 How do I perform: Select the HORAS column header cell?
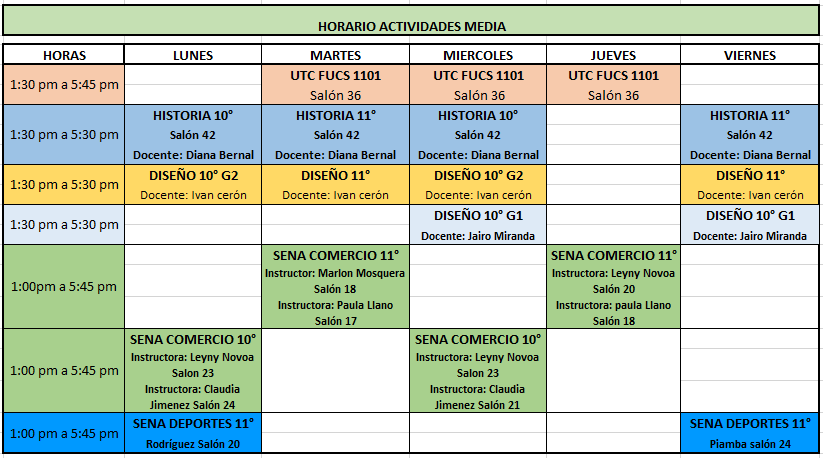pos(64,55)
